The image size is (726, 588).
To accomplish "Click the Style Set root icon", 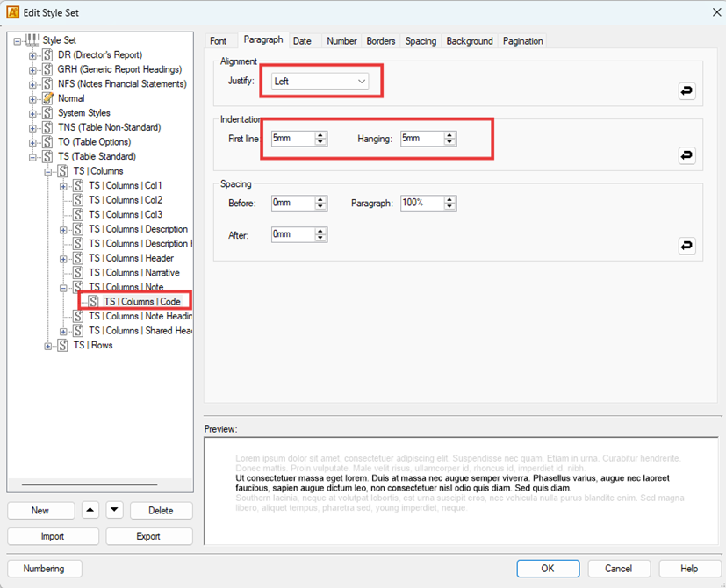I will click(x=32, y=40).
